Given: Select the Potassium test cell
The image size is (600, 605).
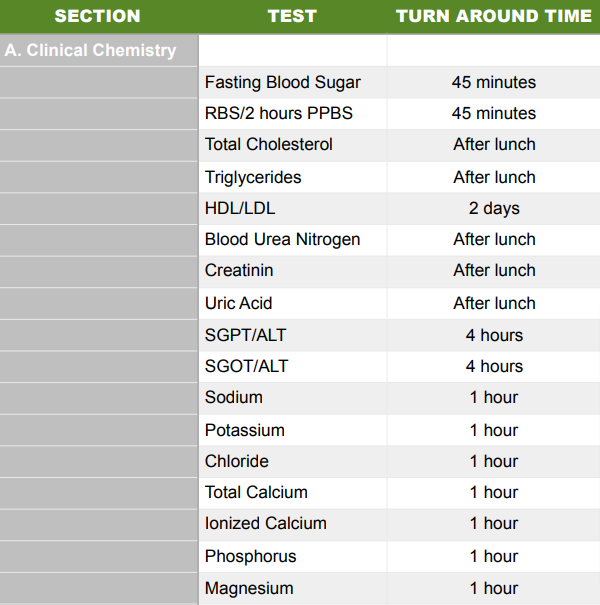Looking at the screenshot, I should click(x=245, y=430).
